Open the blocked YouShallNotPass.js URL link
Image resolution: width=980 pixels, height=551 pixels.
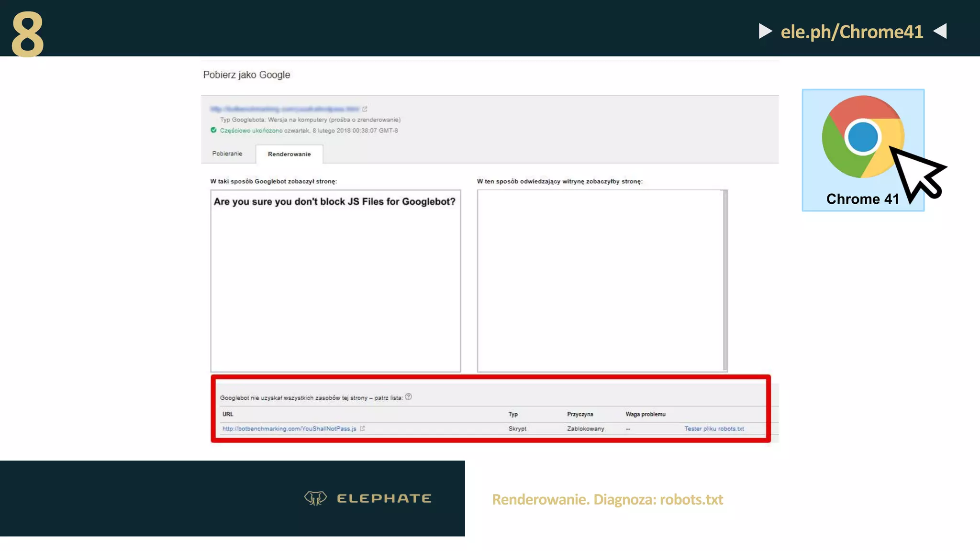(289, 429)
